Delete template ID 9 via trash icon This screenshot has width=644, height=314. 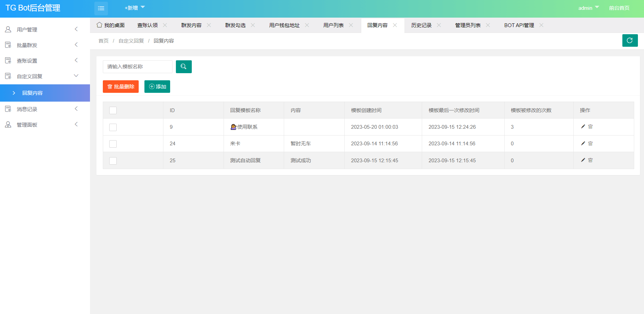pyautogui.click(x=591, y=127)
